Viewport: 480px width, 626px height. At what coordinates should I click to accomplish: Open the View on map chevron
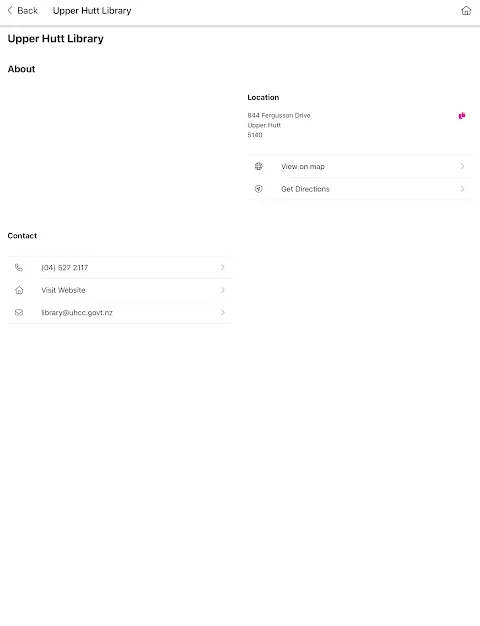[x=462, y=166]
